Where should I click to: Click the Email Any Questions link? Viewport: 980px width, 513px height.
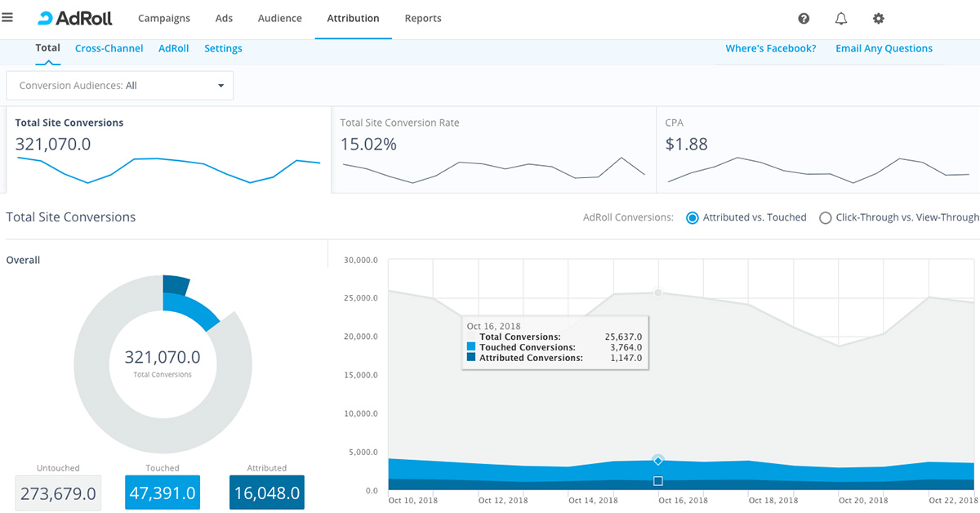[884, 49]
